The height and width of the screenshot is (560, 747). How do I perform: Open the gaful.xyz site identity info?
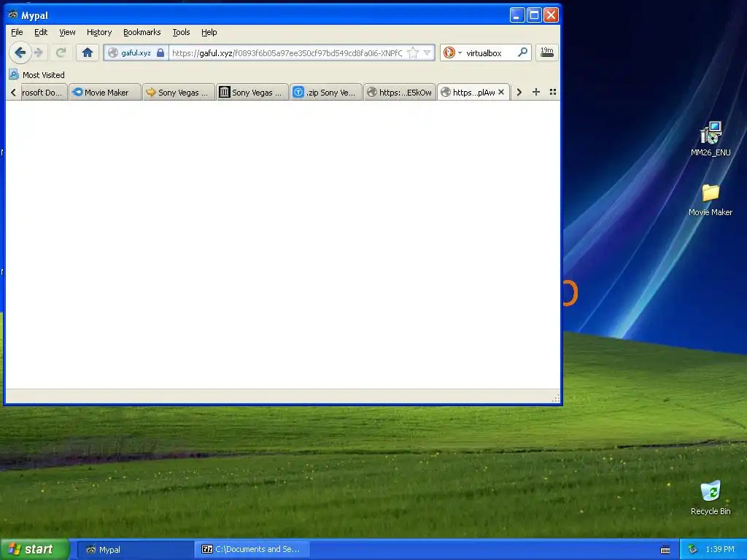coord(136,52)
